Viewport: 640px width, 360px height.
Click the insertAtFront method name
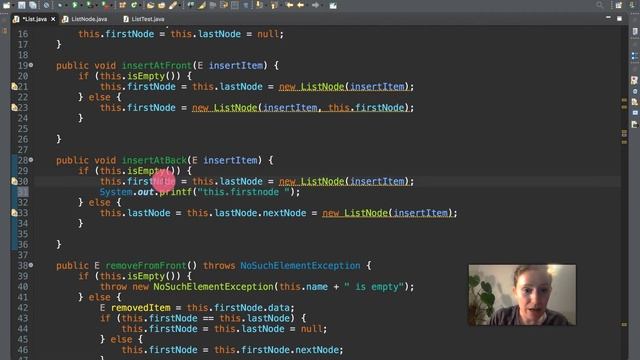pyautogui.click(x=156, y=66)
